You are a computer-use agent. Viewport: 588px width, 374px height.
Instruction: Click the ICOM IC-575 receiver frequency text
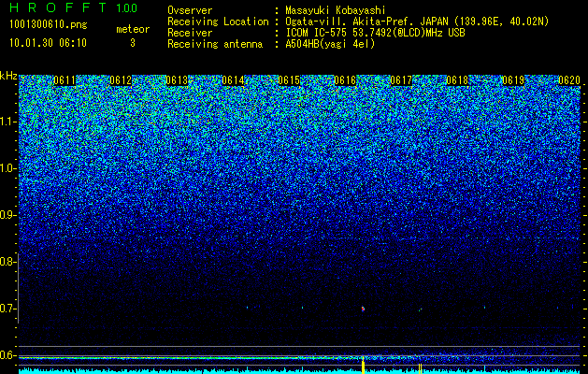pyautogui.click(x=375, y=33)
